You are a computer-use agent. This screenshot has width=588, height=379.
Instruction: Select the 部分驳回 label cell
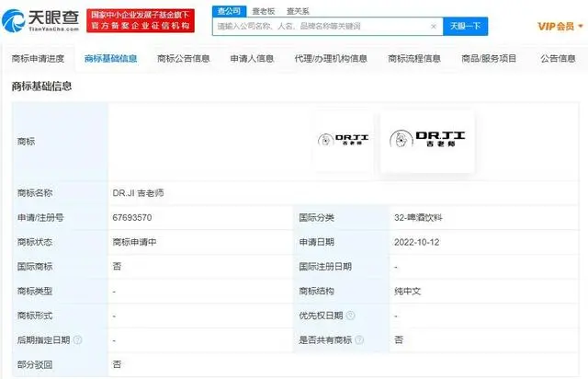[60, 364]
